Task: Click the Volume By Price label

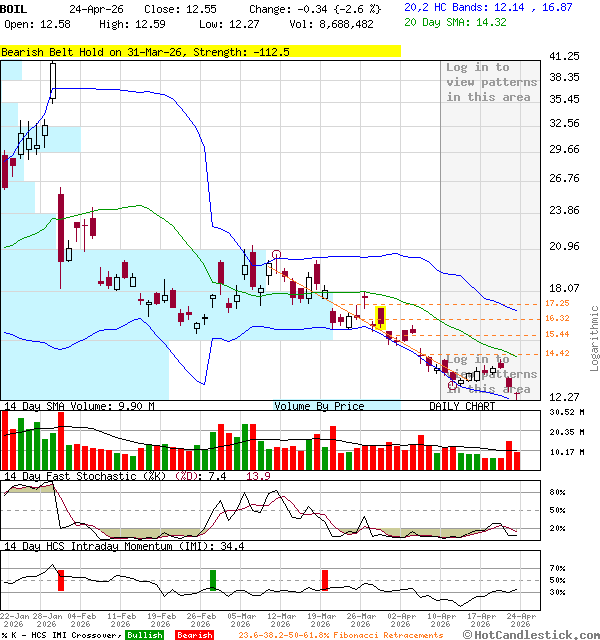Action: click(x=319, y=406)
